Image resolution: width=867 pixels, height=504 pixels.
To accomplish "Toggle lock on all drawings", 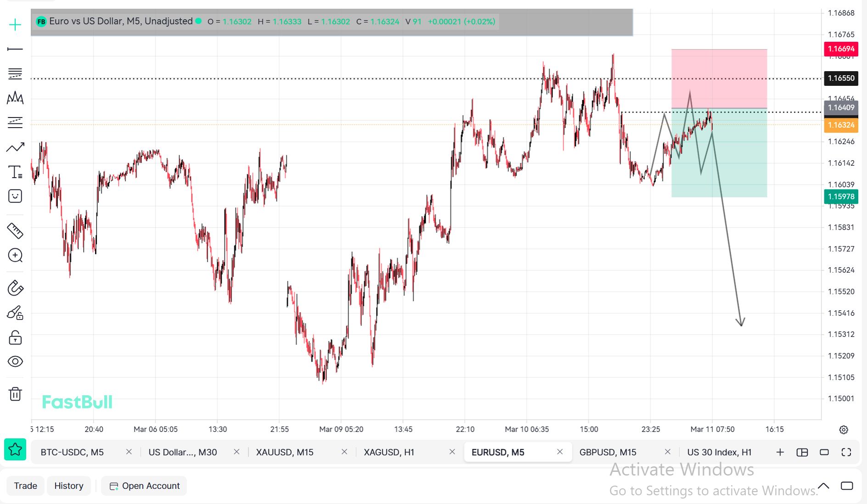I will 15,338.
